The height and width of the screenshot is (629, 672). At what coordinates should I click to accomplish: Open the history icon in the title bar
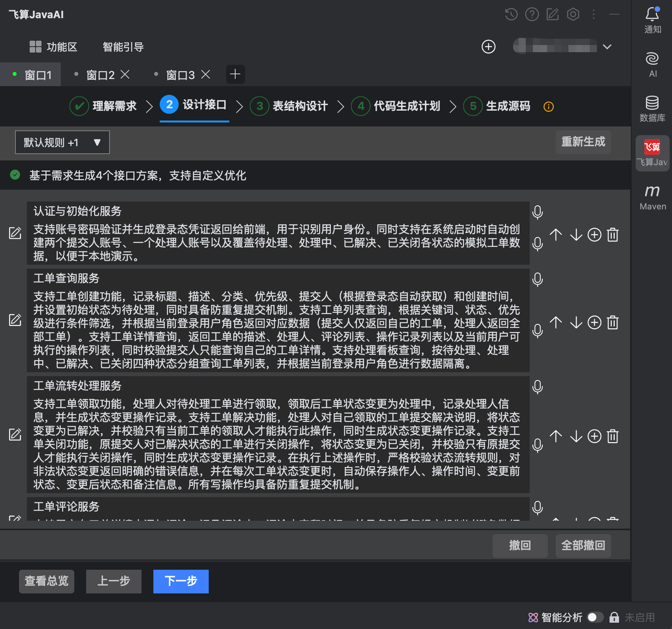tap(511, 15)
